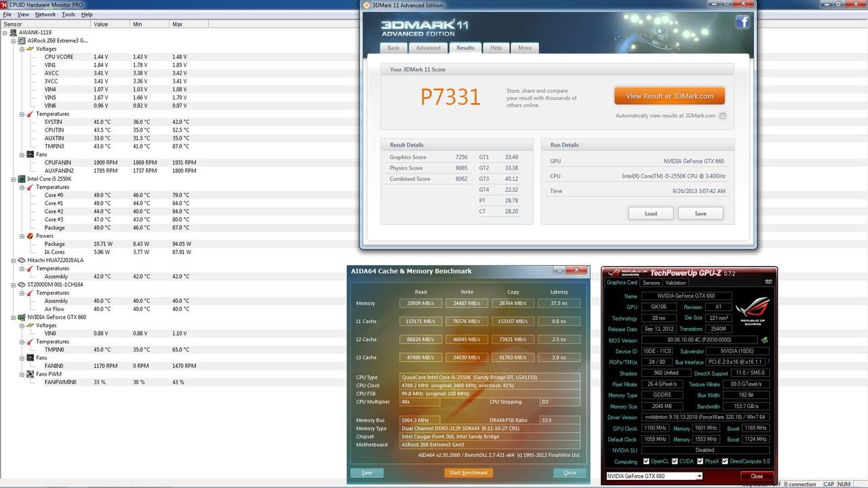Collapse the Intel Core i5 2550K node

(14, 179)
